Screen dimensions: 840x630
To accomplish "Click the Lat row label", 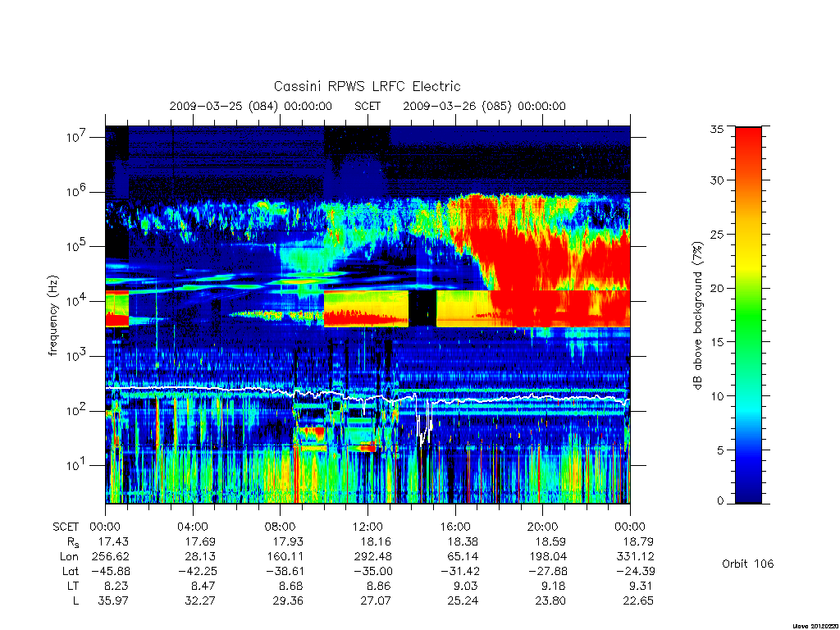I will tap(71, 572).
